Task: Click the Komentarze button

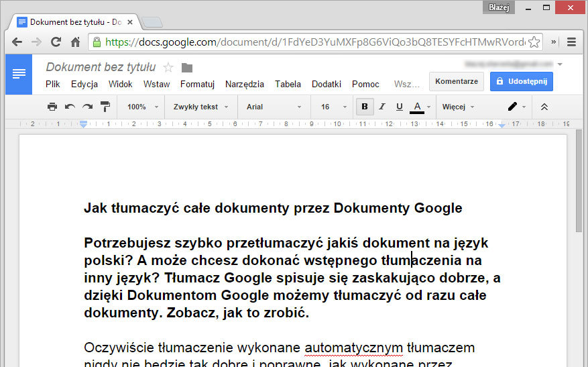Action: coord(457,81)
